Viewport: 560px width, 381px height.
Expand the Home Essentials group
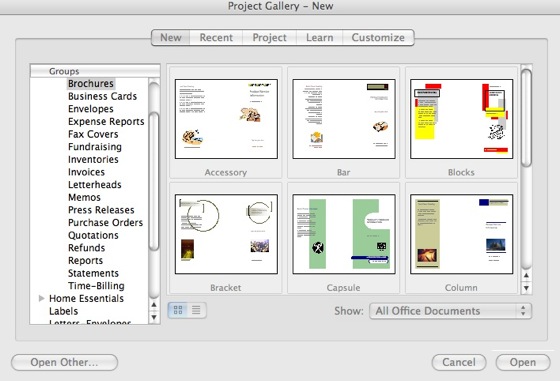point(41,298)
